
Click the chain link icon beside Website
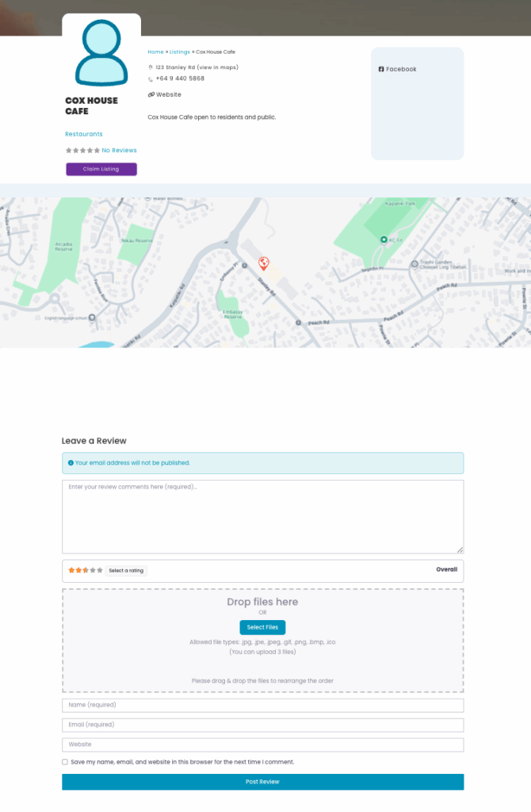[x=151, y=94]
